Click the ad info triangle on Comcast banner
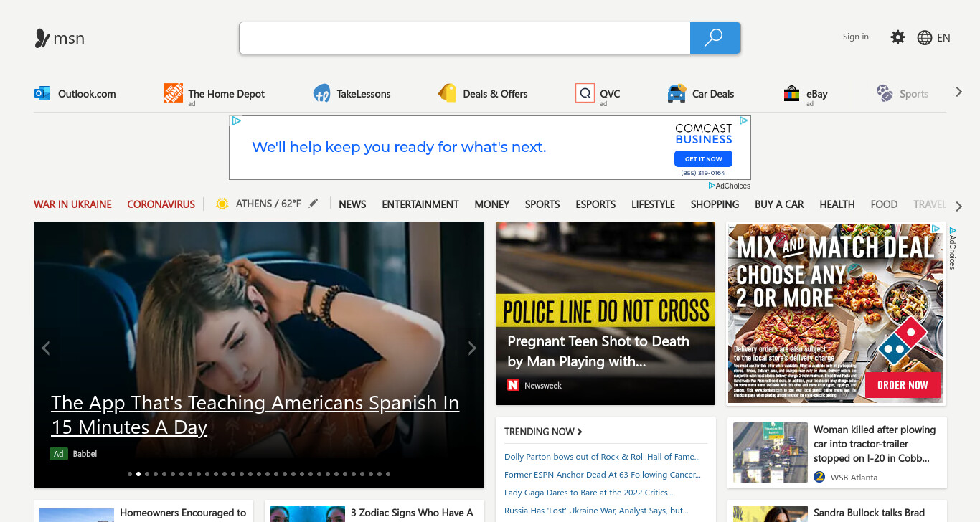This screenshot has height=522, width=980. point(745,120)
